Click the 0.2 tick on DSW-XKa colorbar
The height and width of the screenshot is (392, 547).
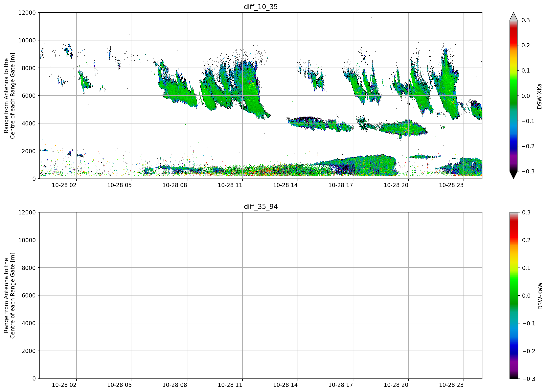(526, 45)
